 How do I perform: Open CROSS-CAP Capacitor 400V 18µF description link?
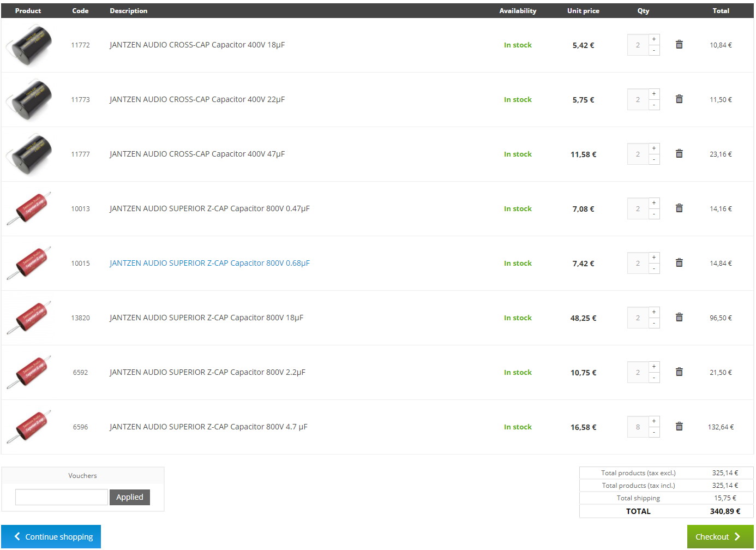click(197, 45)
